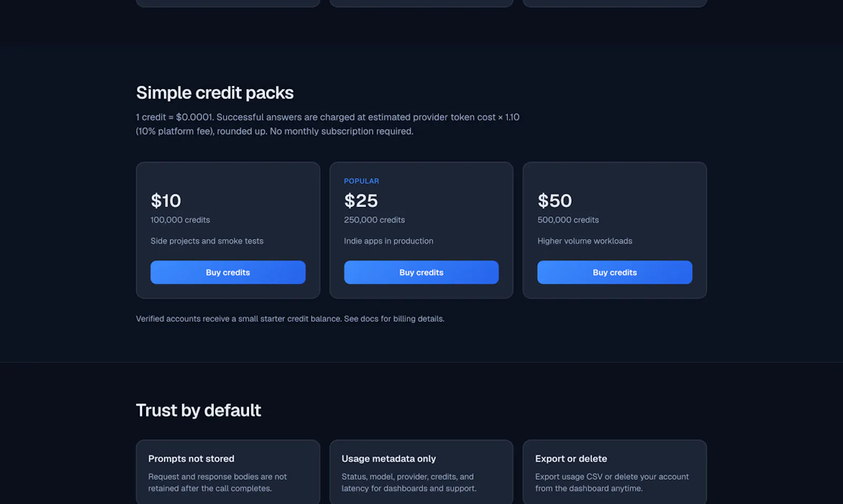Image resolution: width=843 pixels, height=504 pixels.
Task: Click Indie apps in production description
Action: click(389, 241)
